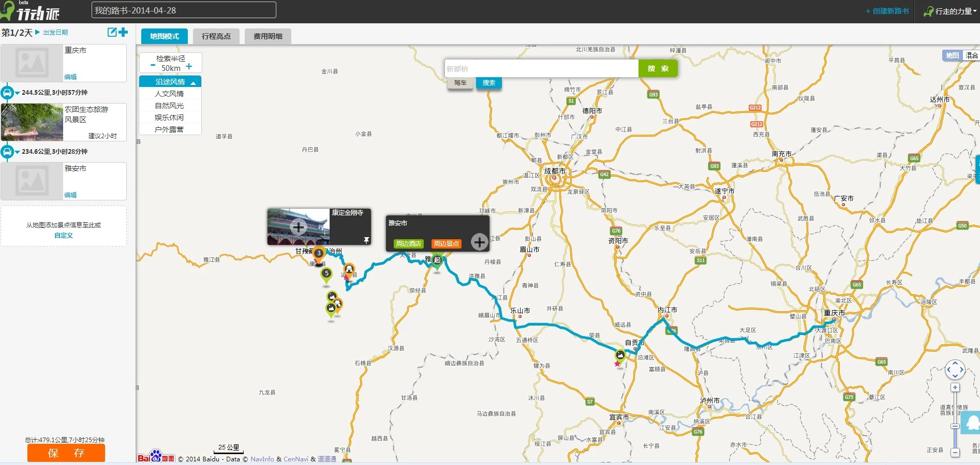Image resolution: width=980 pixels, height=465 pixels.
Task: Pin the 康定金刚寺 info card
Action: tap(366, 240)
